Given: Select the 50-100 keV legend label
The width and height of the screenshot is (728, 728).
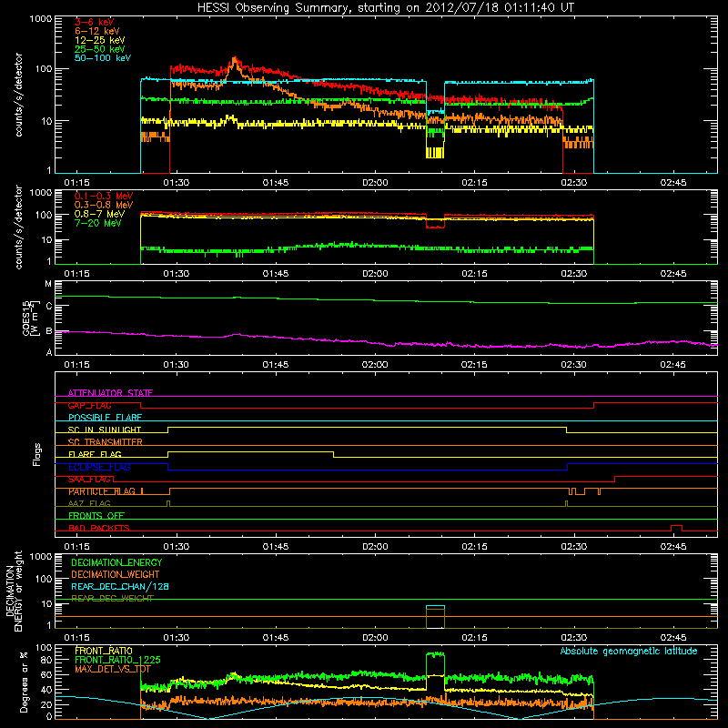Looking at the screenshot, I should tap(103, 58).
